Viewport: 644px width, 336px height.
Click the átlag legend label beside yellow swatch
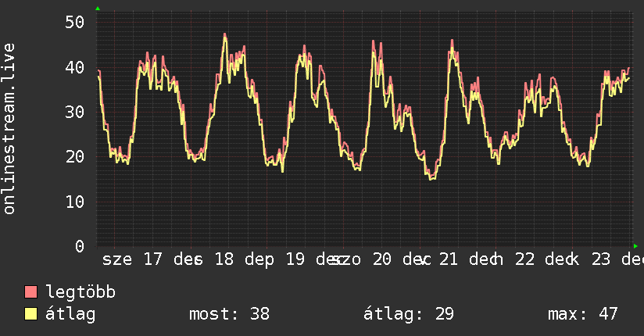pos(70,314)
